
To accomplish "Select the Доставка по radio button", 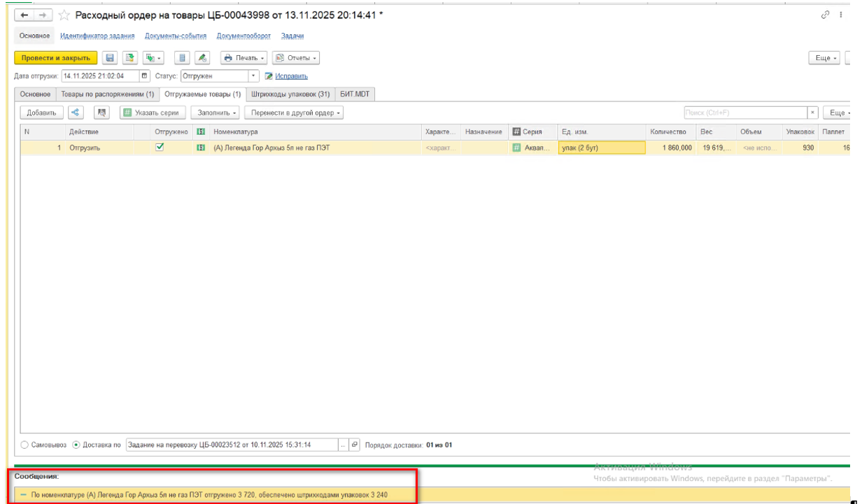I will 77,445.
